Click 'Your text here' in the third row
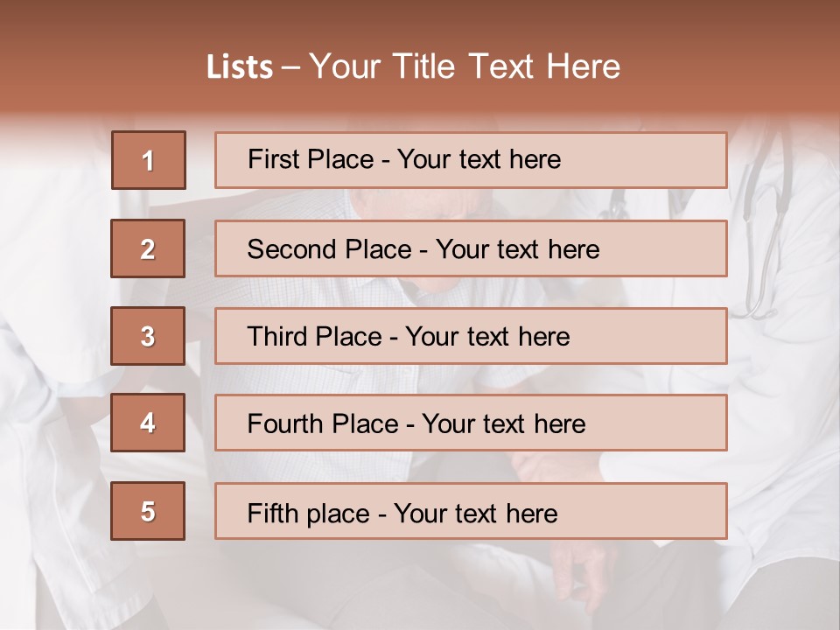The width and height of the screenshot is (840, 630). click(488, 337)
